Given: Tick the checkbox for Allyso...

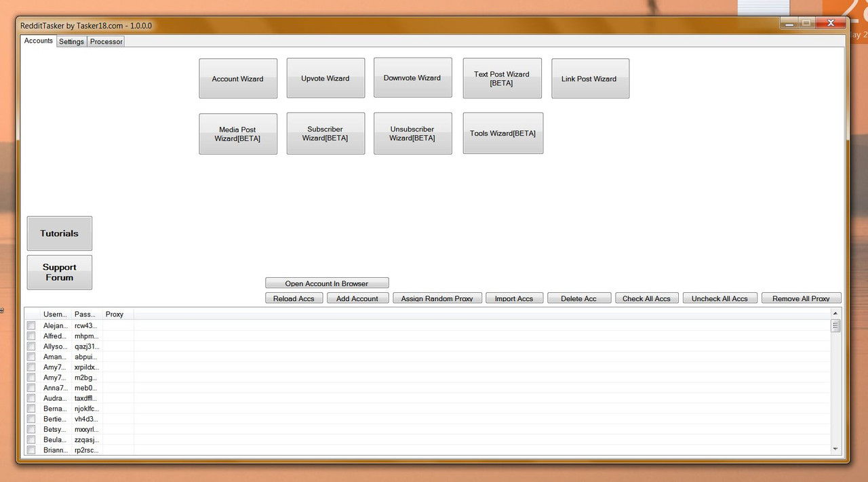Looking at the screenshot, I should (31, 346).
